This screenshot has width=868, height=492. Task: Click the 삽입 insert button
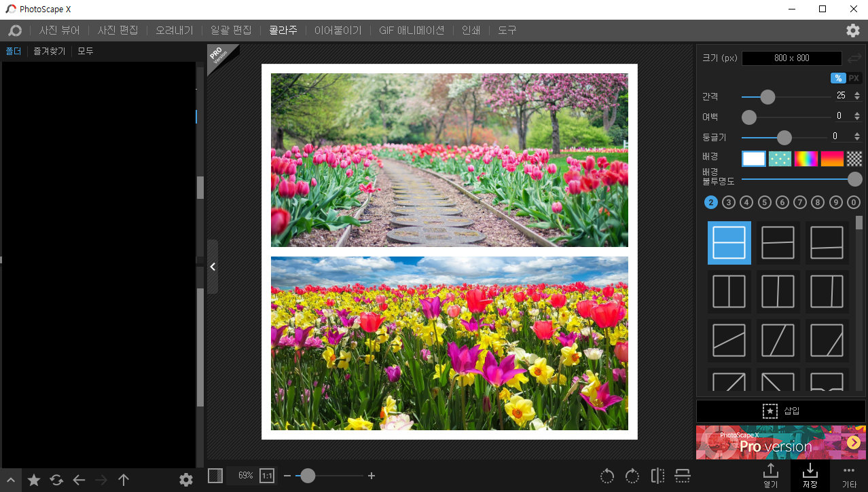pos(780,411)
